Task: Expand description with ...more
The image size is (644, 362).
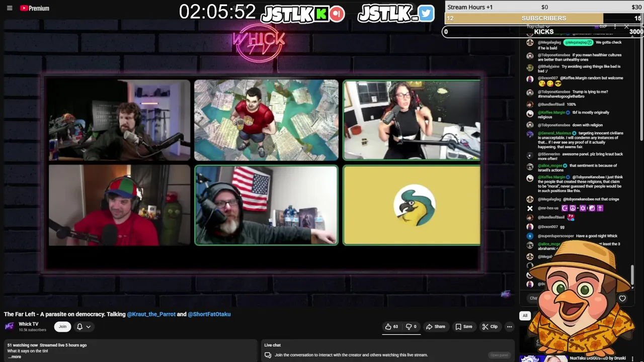Action: (14, 356)
